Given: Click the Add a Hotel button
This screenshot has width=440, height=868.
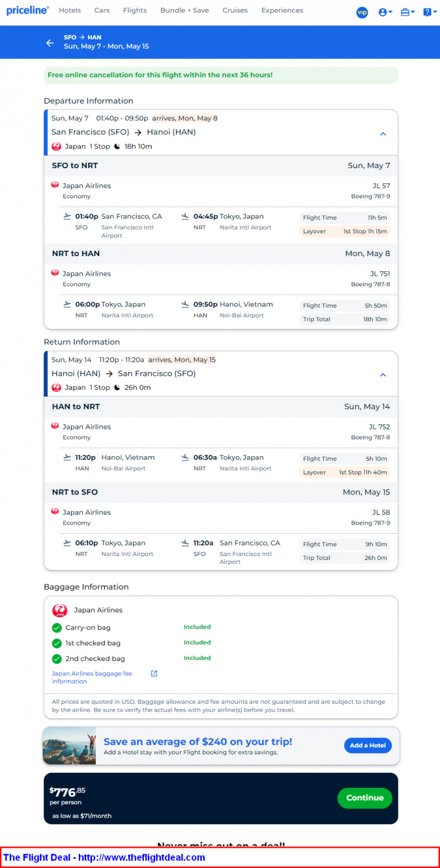Looking at the screenshot, I should tap(368, 745).
